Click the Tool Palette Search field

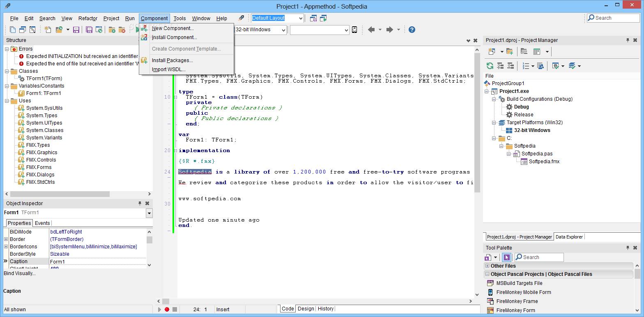pyautogui.click(x=539, y=257)
